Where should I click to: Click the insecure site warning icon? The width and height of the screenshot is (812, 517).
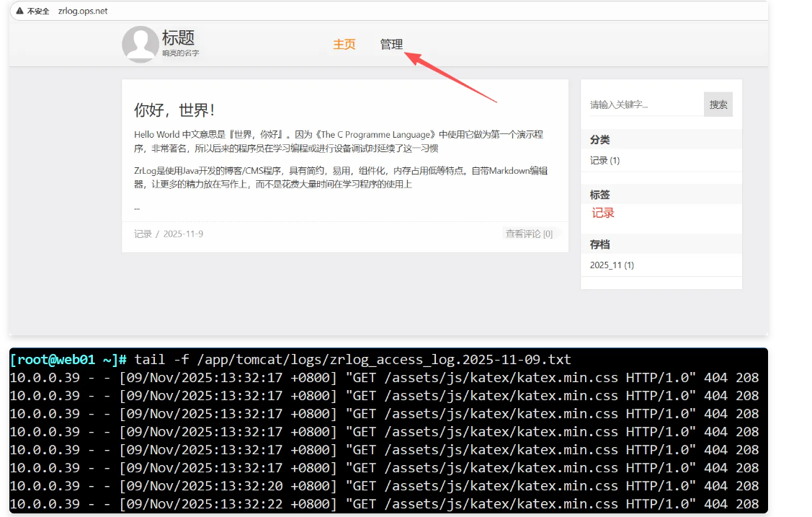(19, 12)
